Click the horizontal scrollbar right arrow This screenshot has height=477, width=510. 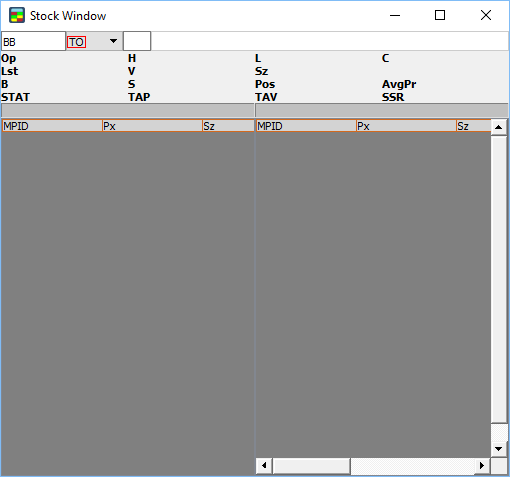pyautogui.click(x=482, y=465)
